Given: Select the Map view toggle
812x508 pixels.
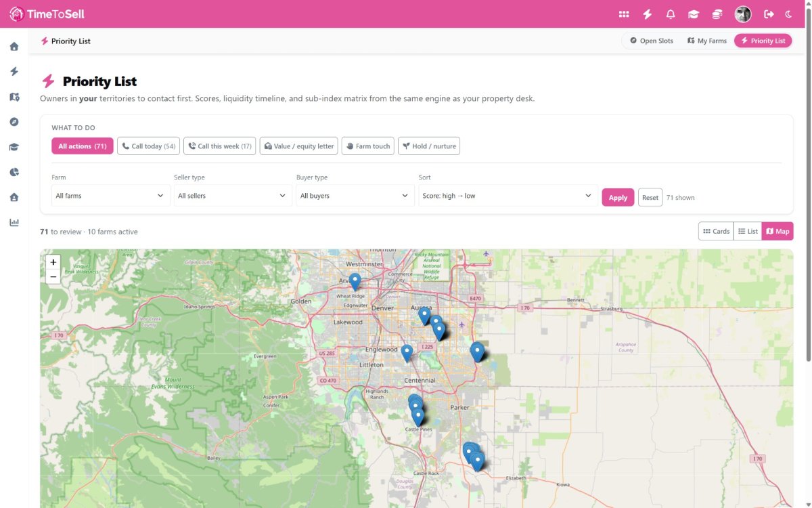Looking at the screenshot, I should click(777, 231).
